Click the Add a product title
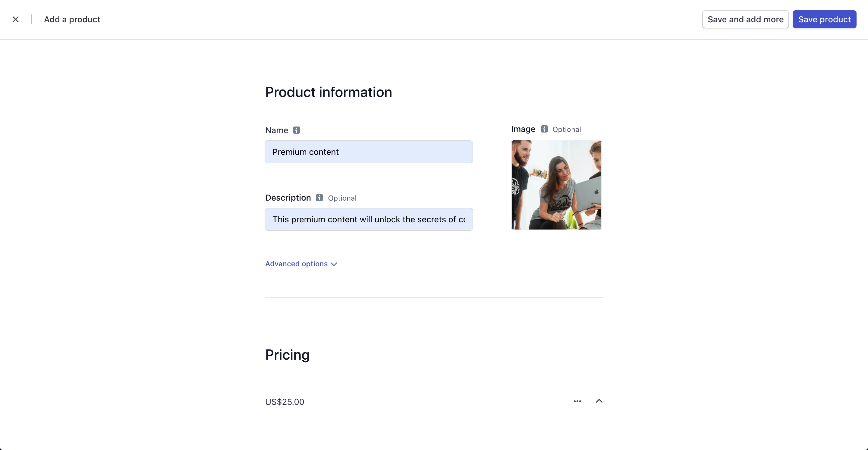Screen dimensions: 868x450 (72, 20)
